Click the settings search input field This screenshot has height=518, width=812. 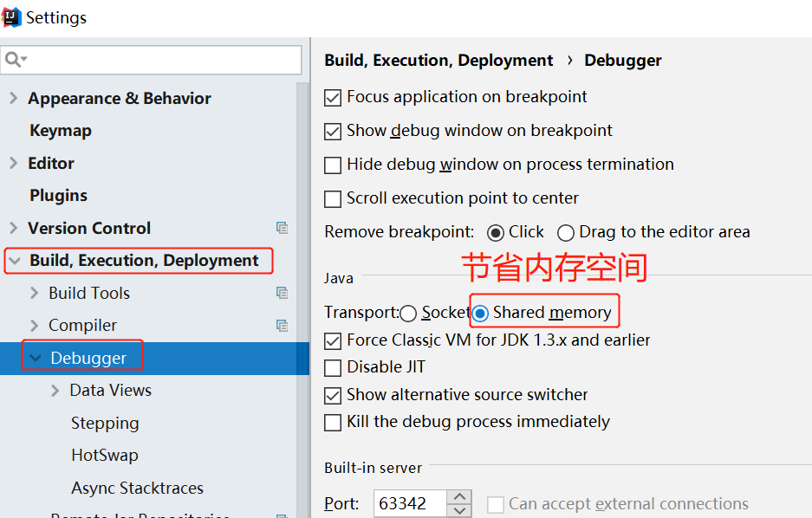point(151,60)
